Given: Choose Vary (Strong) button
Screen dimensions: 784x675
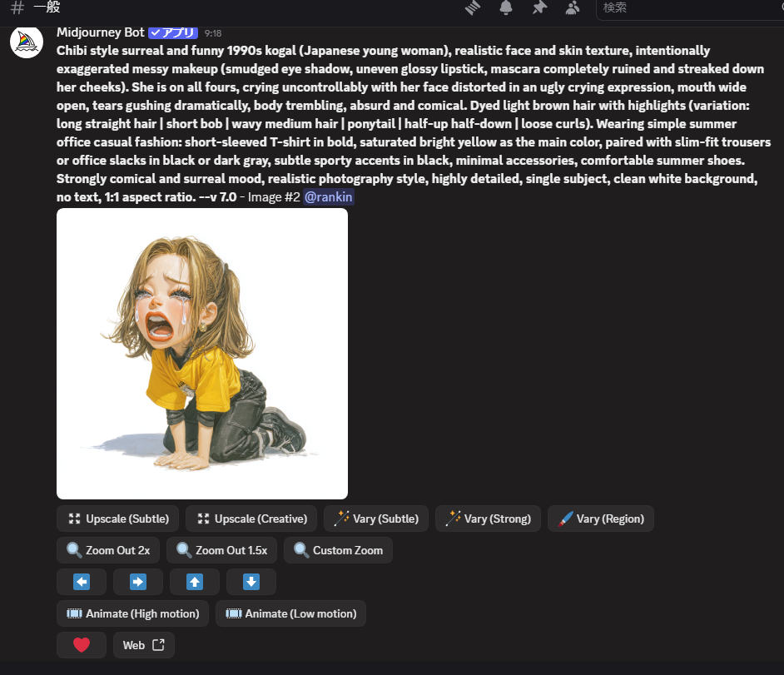Looking at the screenshot, I should point(488,519).
